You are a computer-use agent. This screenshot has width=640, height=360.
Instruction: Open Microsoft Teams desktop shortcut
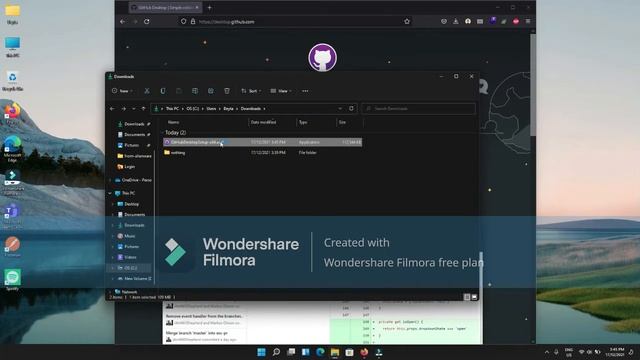click(x=12, y=216)
